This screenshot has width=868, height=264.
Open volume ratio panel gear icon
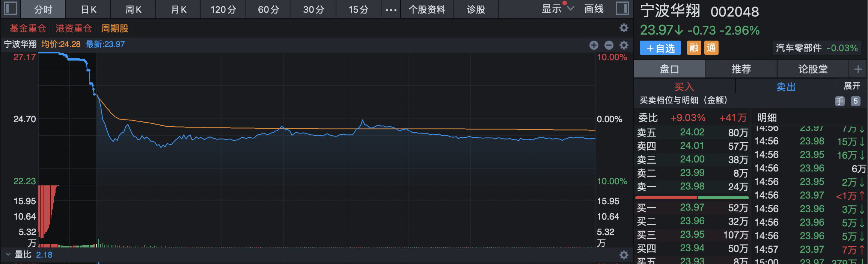point(624,255)
